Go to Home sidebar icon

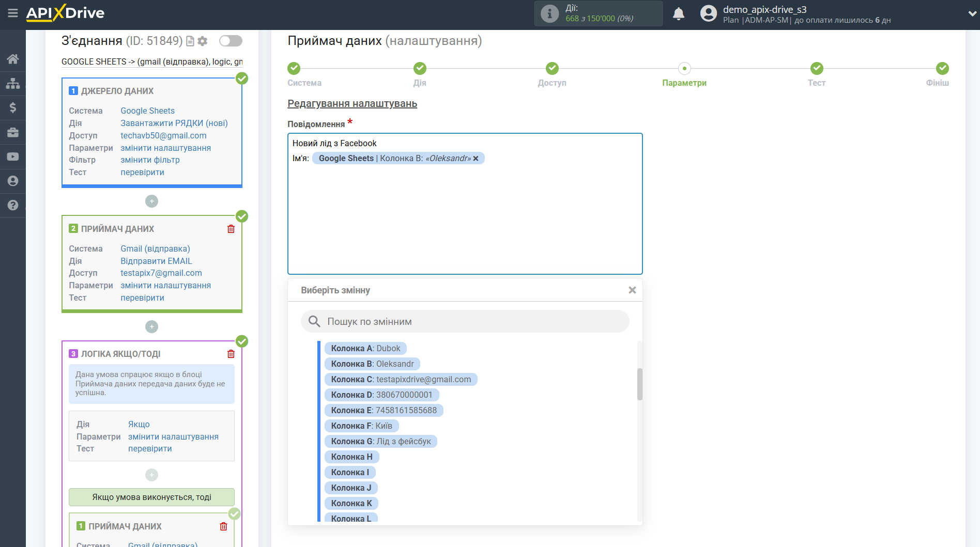pos(13,59)
